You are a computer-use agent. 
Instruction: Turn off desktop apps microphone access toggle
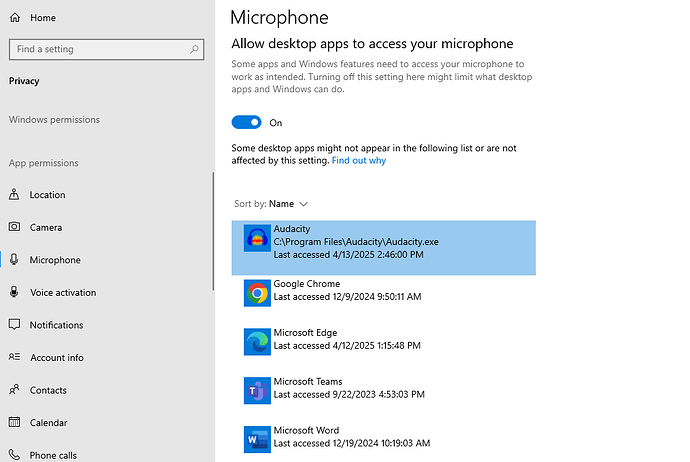(x=246, y=122)
